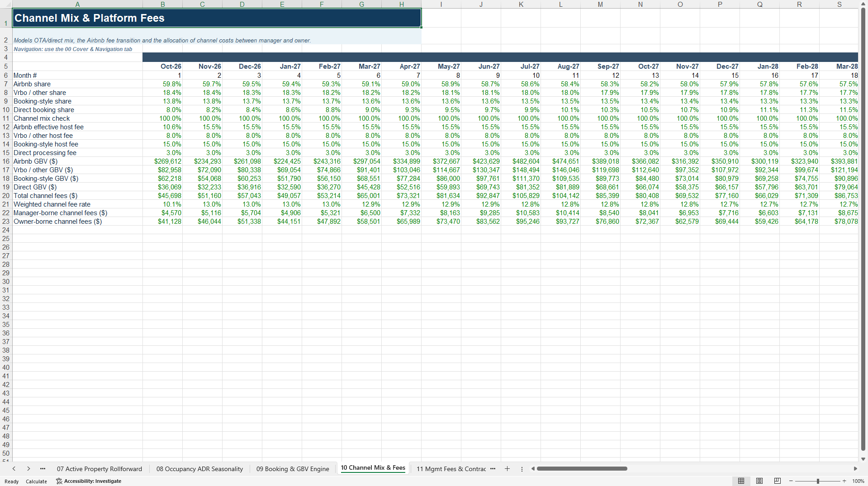Select row 16 header
Image resolution: width=868 pixels, height=486 pixels.
(x=6, y=161)
